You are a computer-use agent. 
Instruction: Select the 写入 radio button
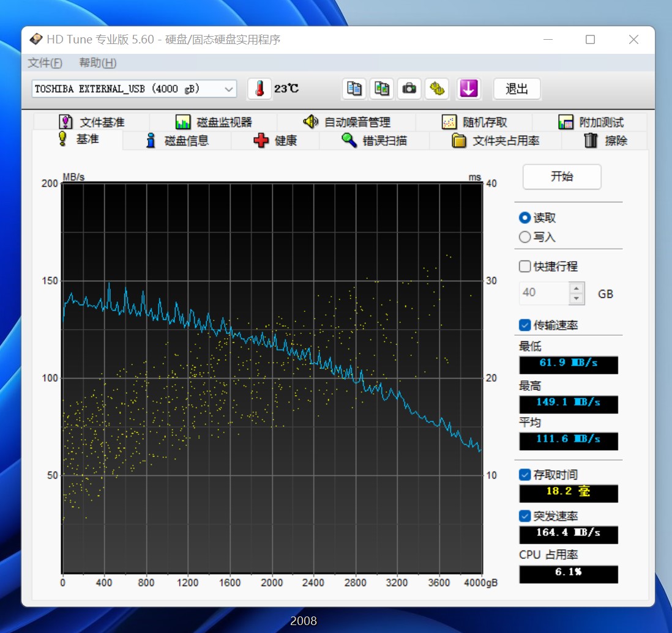pos(525,237)
